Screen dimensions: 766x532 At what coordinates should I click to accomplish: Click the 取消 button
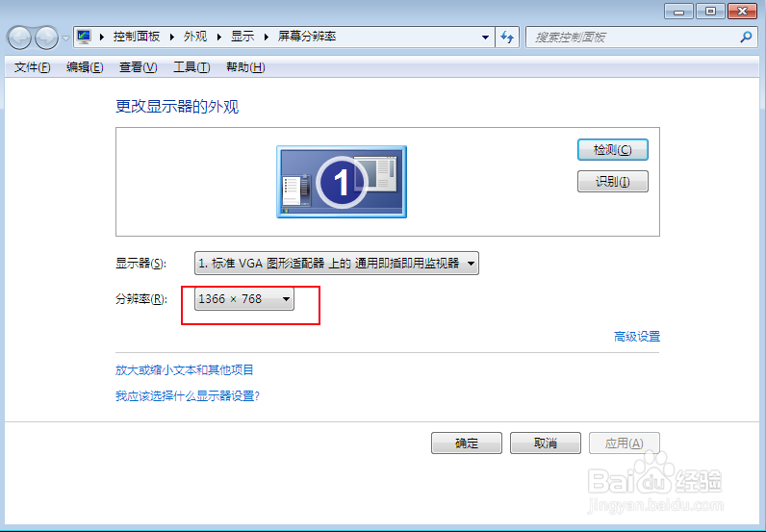(546, 443)
